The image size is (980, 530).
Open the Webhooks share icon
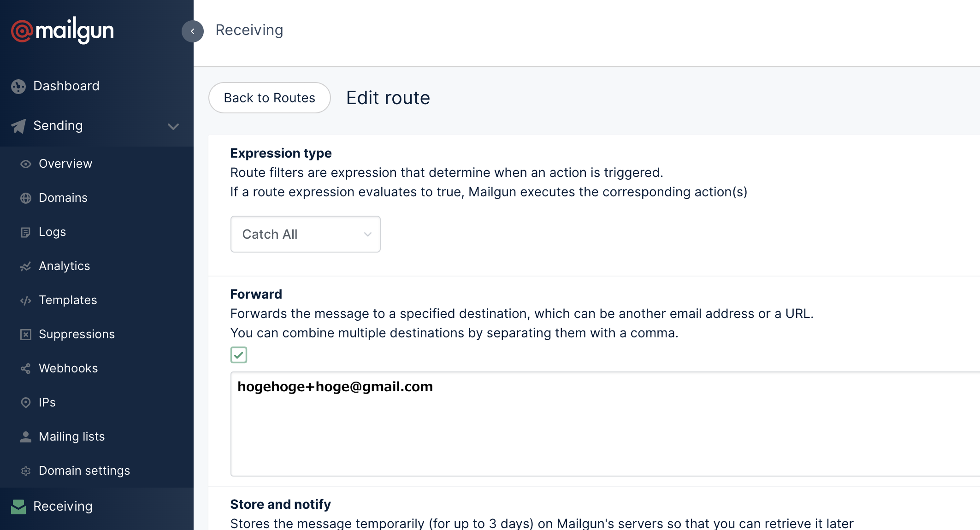tap(26, 368)
